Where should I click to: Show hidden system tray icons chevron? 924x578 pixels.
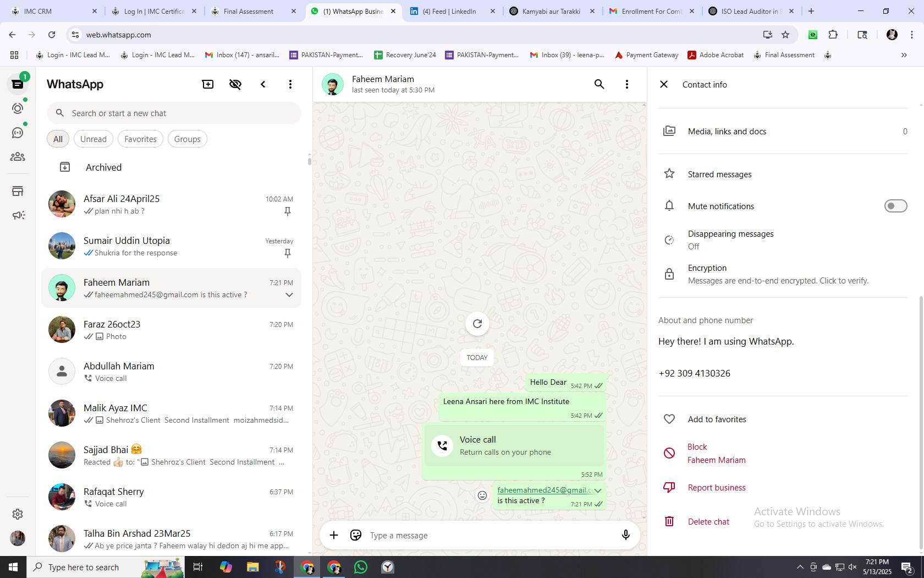[800, 567]
